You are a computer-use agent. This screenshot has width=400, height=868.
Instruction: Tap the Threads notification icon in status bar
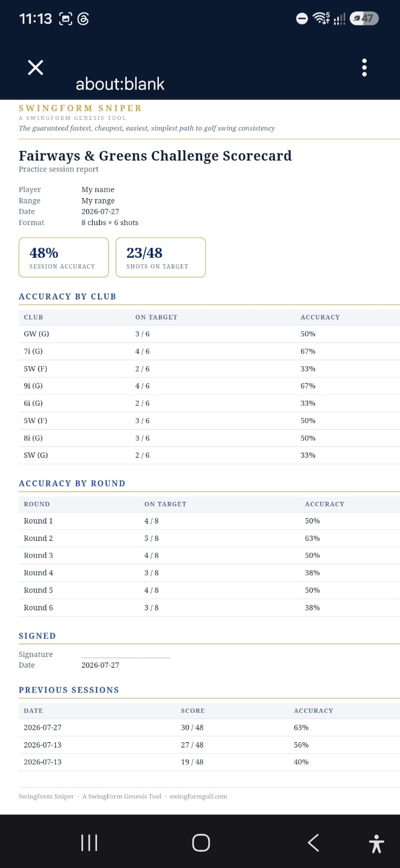click(x=83, y=19)
